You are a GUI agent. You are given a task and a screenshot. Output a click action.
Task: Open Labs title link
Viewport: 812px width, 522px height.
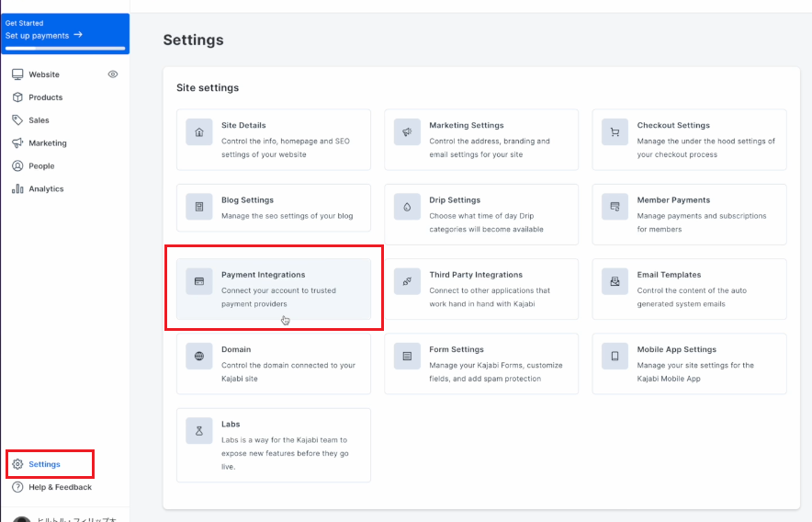(x=231, y=424)
